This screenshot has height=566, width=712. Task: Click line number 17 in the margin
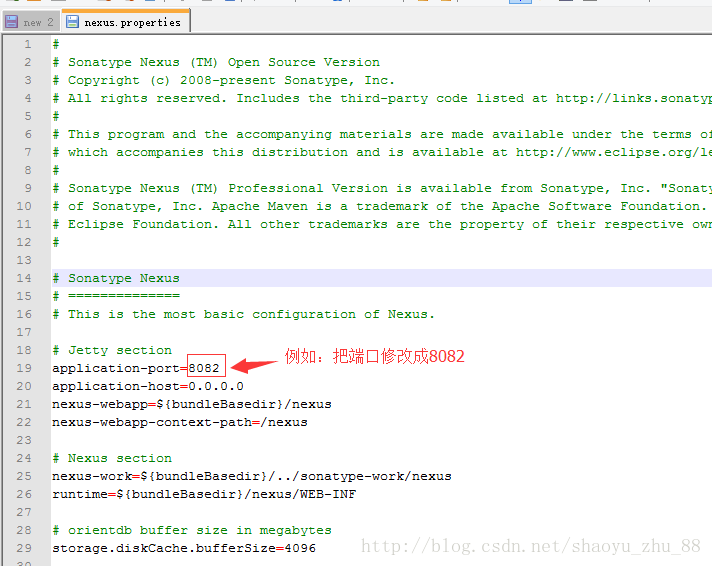[x=24, y=333]
